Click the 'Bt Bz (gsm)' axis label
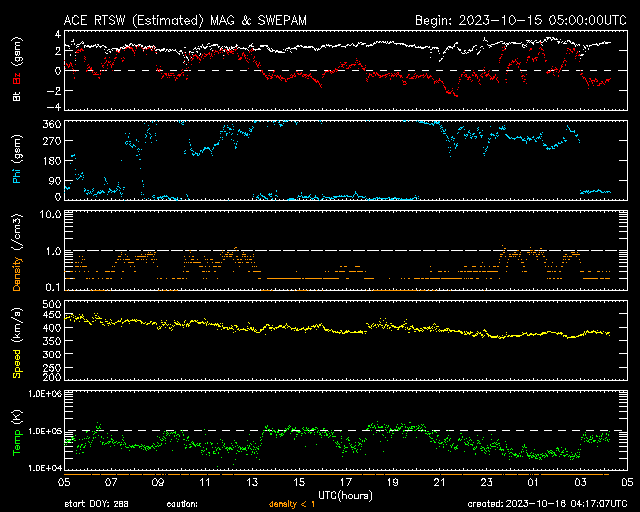The width and height of the screenshot is (640, 512). click(x=17, y=69)
